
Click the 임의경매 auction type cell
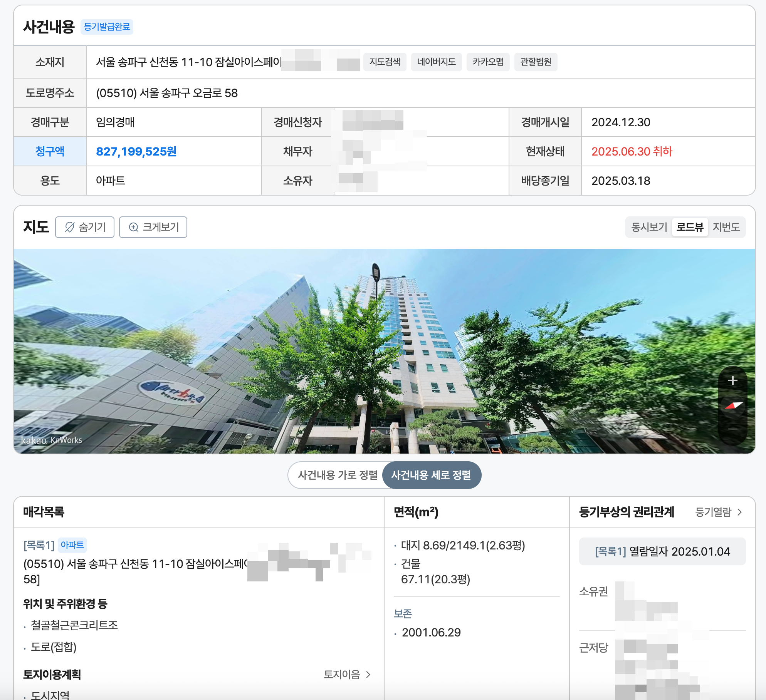(174, 122)
